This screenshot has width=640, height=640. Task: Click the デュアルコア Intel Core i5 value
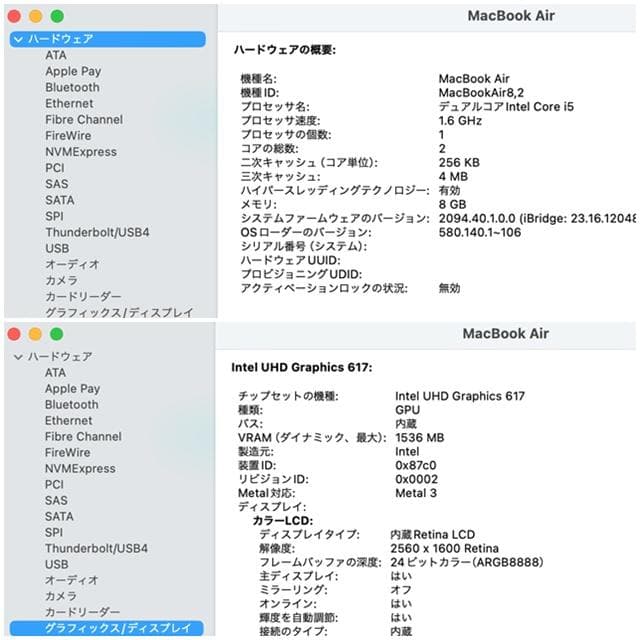(506, 107)
